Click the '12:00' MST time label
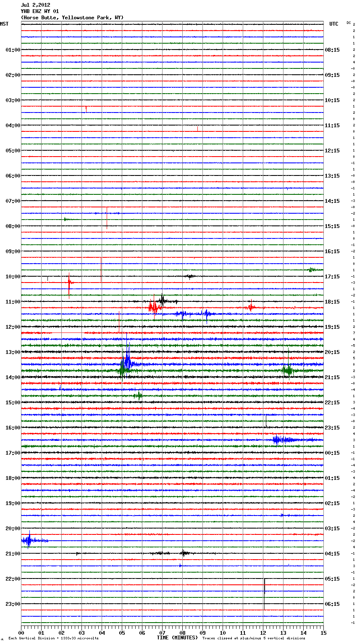 point(13,327)
